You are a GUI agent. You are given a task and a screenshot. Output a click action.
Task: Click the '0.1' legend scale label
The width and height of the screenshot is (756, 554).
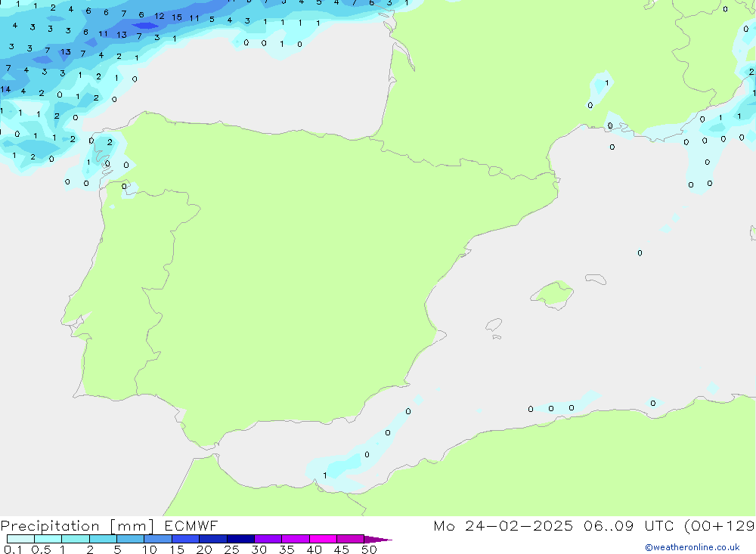tap(13, 549)
